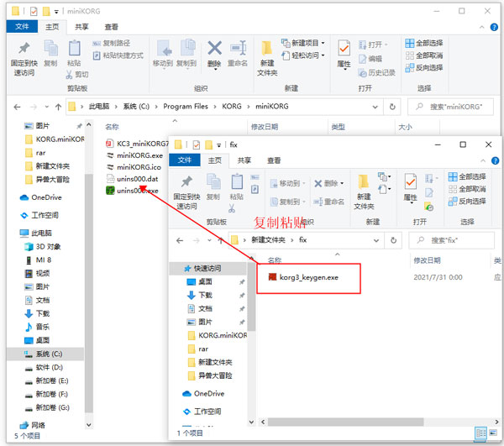Click Open (打开) in miniKORG ribbon
Screen dimensions: 504x446
point(373,45)
